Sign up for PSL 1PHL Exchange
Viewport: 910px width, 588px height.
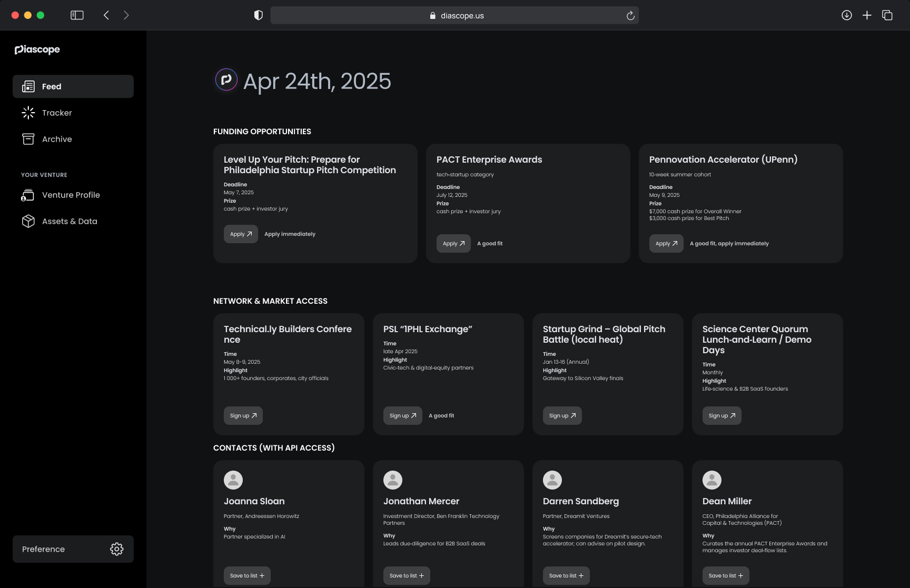[403, 416]
